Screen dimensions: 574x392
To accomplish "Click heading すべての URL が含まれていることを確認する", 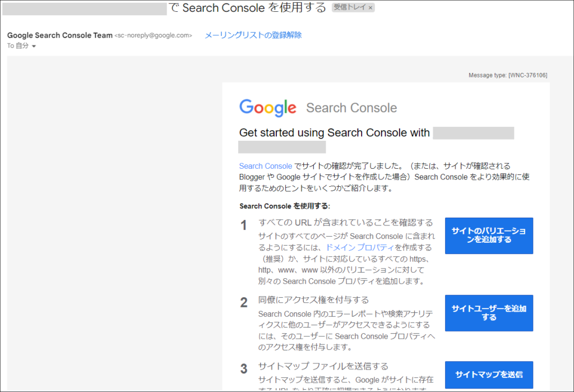I will pos(345,223).
